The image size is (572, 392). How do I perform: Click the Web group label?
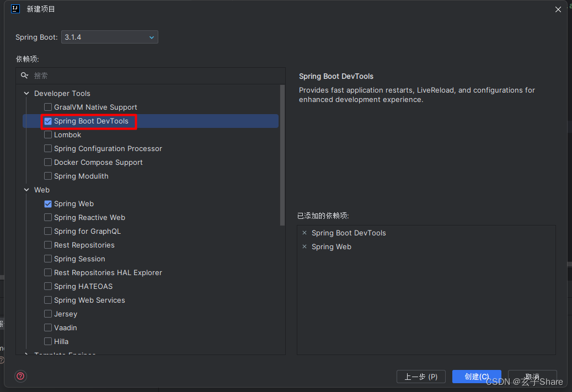coord(42,190)
